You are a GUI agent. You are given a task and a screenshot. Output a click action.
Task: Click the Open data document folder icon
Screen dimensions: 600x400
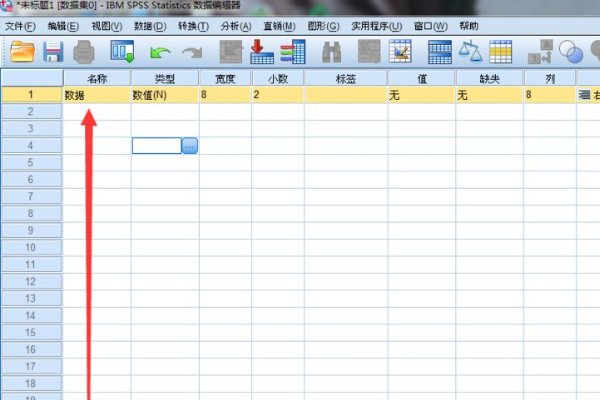pyautogui.click(x=22, y=52)
